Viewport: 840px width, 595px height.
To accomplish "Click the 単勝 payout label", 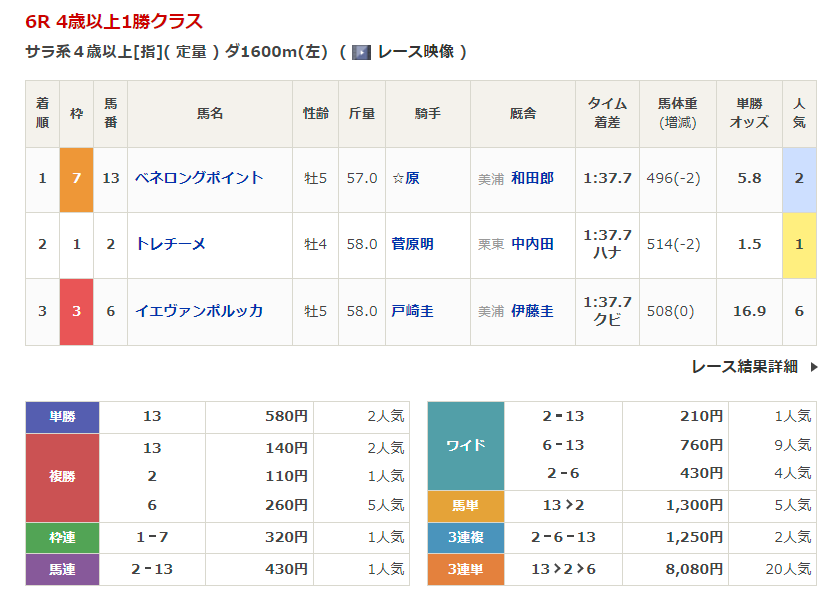I will (x=63, y=417).
